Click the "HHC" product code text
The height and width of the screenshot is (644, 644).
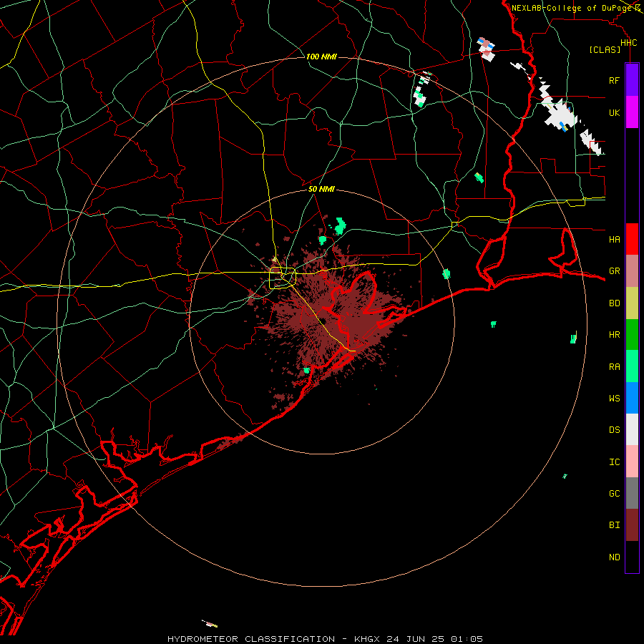629,43
